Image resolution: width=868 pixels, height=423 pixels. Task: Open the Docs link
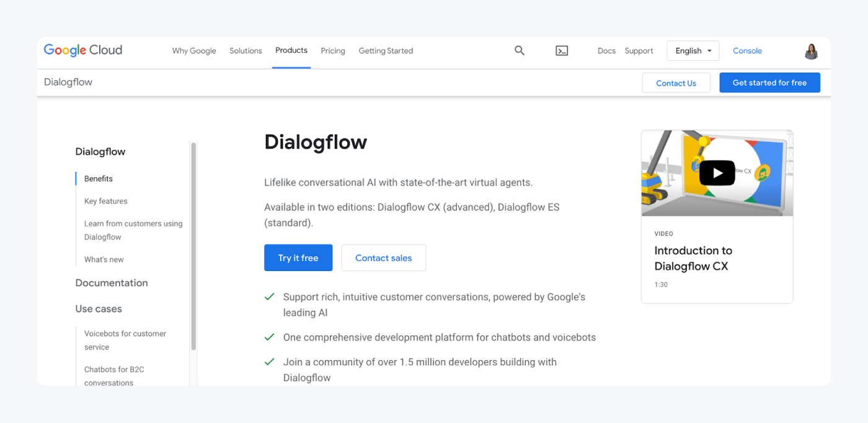(606, 51)
